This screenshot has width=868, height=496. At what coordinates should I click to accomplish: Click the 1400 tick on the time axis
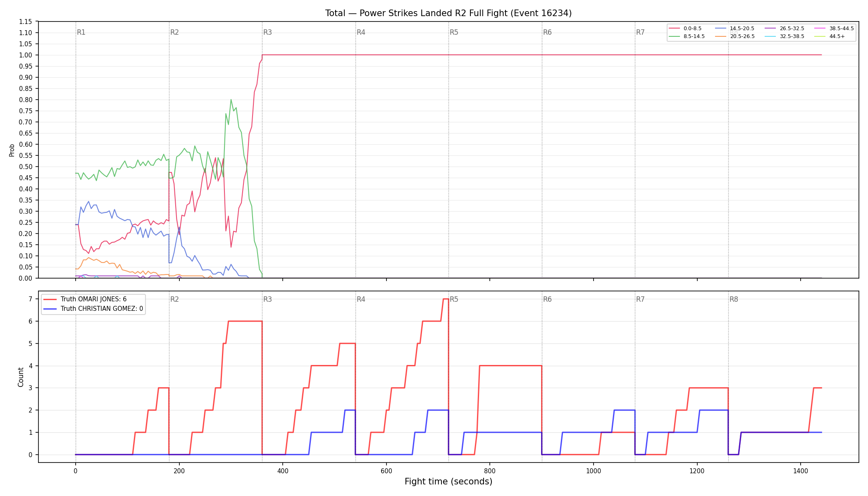pos(801,470)
